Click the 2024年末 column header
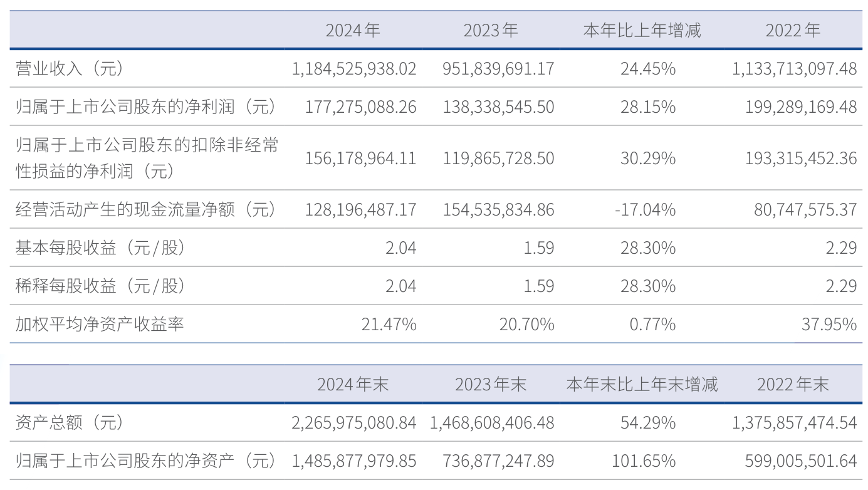 click(x=353, y=384)
